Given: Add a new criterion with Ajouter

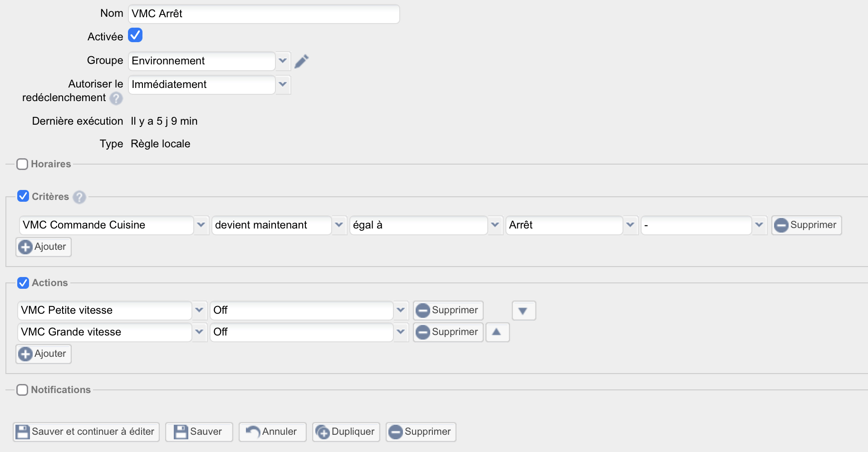Looking at the screenshot, I should (44, 247).
